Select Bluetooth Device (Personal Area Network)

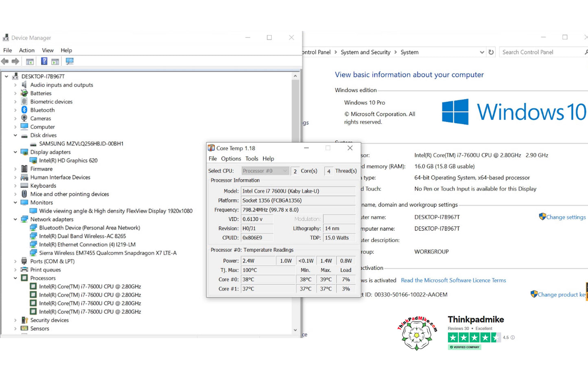pyautogui.click(x=90, y=228)
